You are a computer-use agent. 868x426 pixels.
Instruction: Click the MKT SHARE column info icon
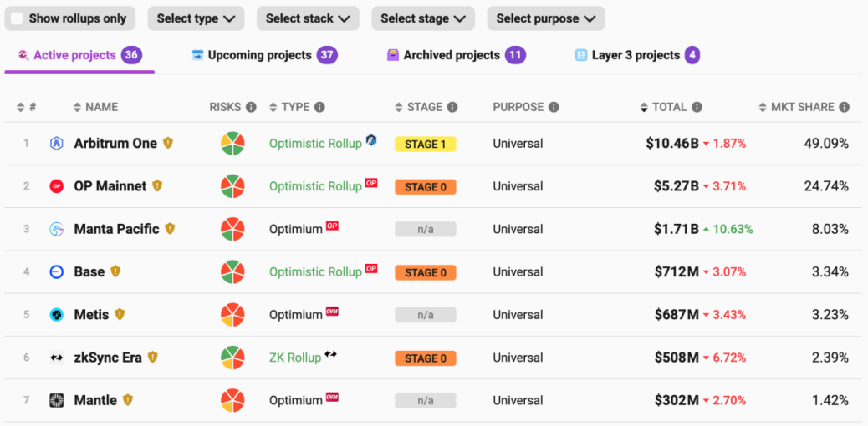coord(844,107)
